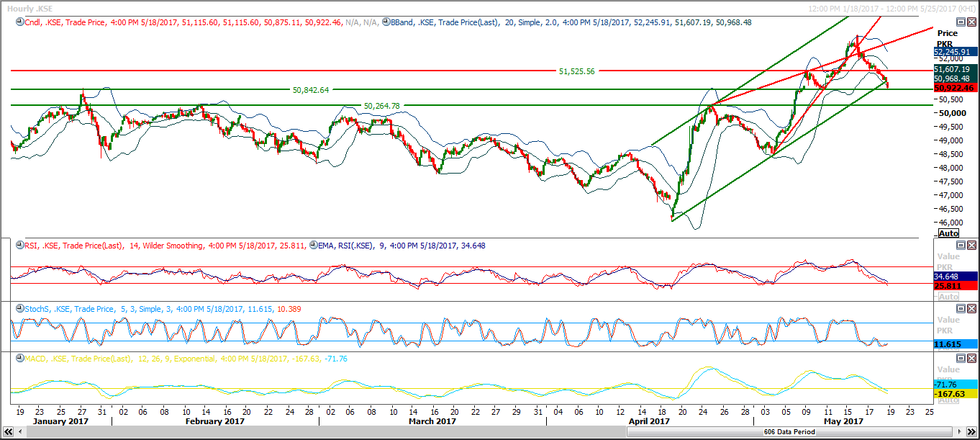
Task: Click the 606 Data Period scrollbar thumb
Action: (x=789, y=432)
